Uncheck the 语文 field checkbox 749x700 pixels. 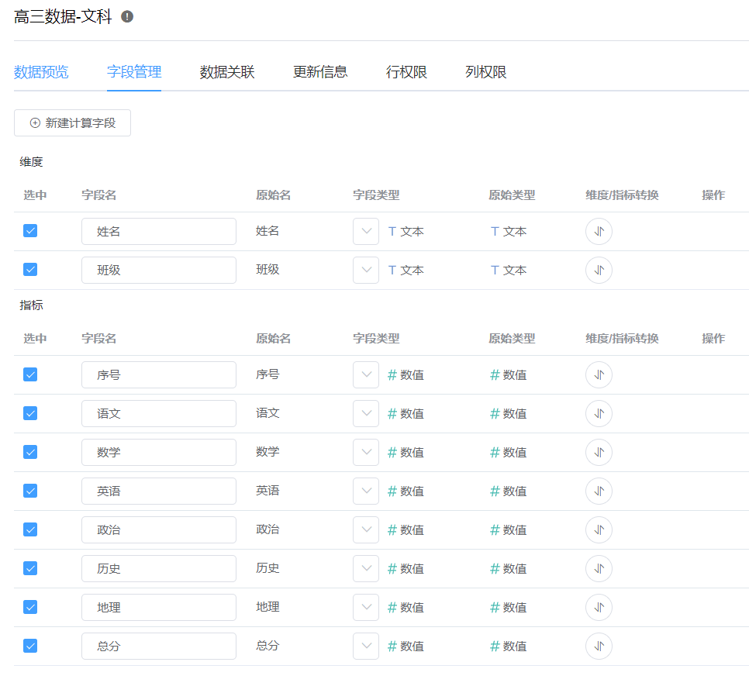pyautogui.click(x=30, y=413)
